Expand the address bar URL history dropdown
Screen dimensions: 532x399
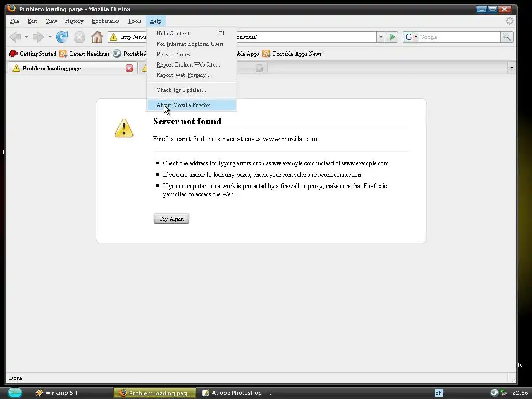[x=380, y=37]
